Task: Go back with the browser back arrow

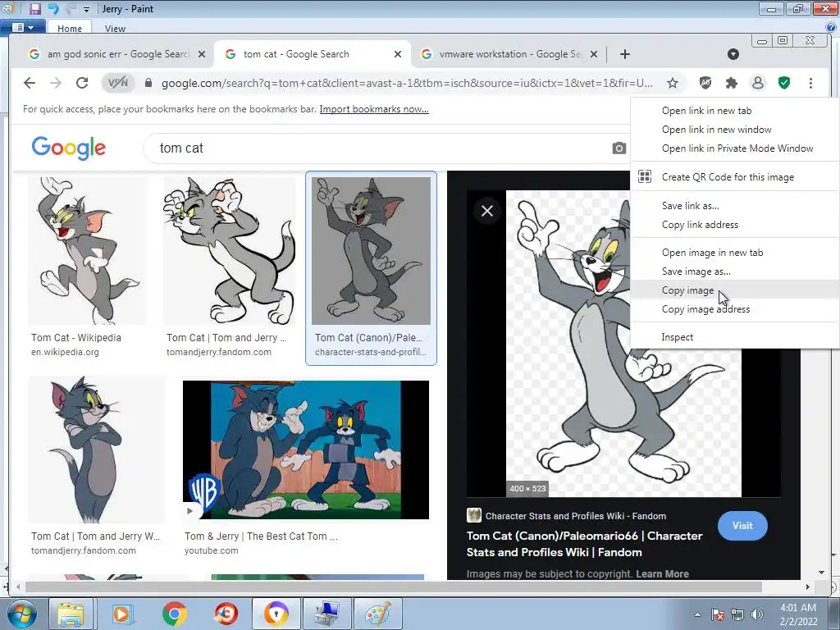Action: (x=30, y=83)
